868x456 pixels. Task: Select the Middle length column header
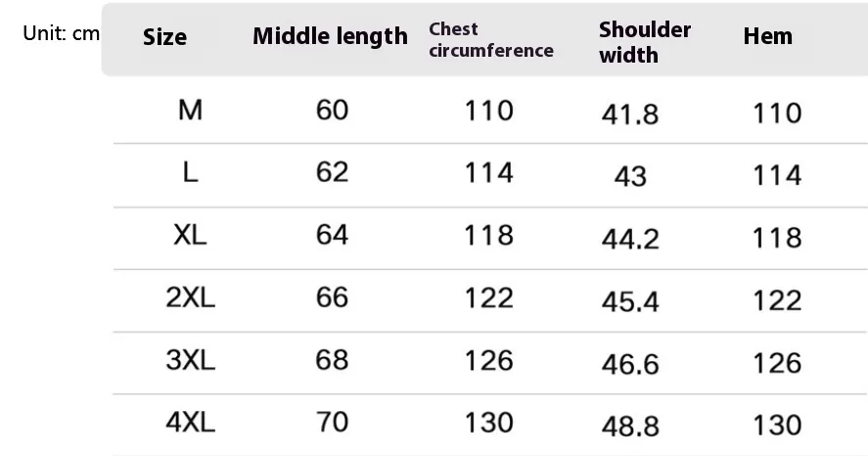point(330,36)
